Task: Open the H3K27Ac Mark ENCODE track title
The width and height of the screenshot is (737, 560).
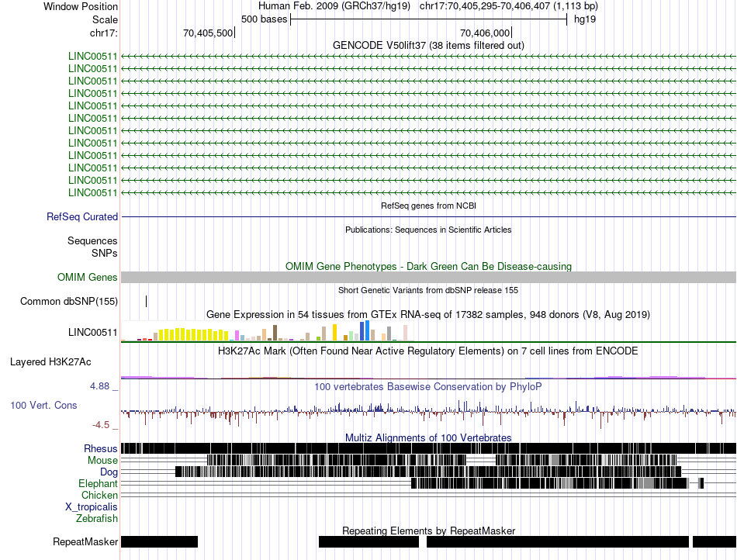Action: [428, 351]
